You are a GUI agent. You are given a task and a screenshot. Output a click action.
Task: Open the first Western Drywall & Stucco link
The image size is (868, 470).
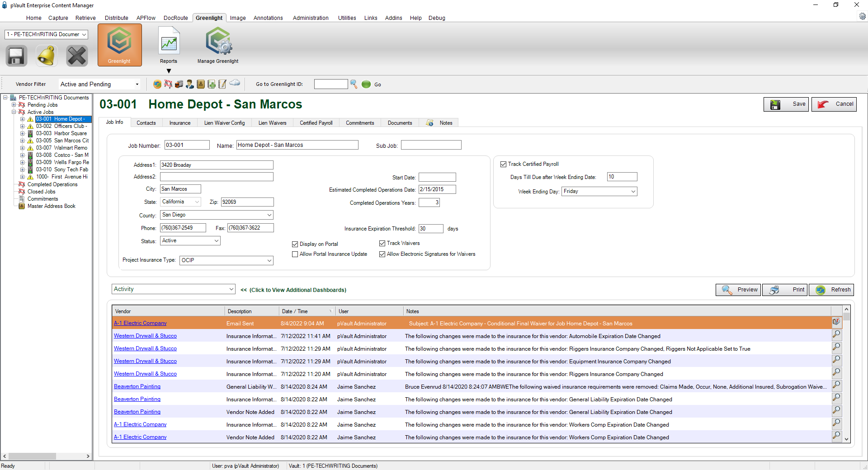(145, 336)
